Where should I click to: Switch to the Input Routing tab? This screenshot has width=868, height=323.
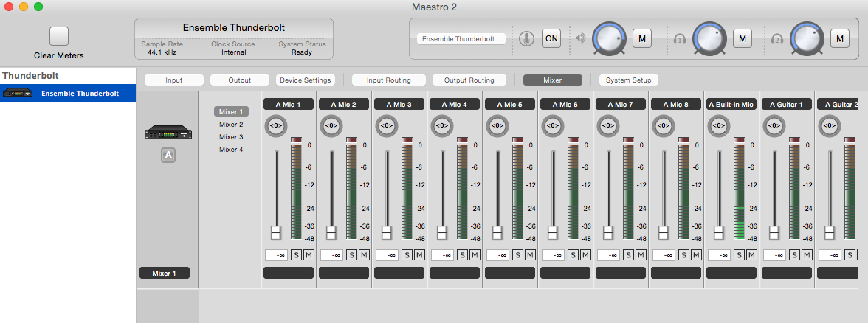(388, 80)
